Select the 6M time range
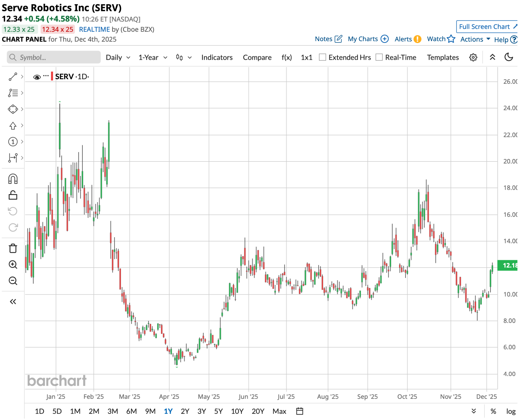The width and height of the screenshot is (523, 420). [131, 411]
